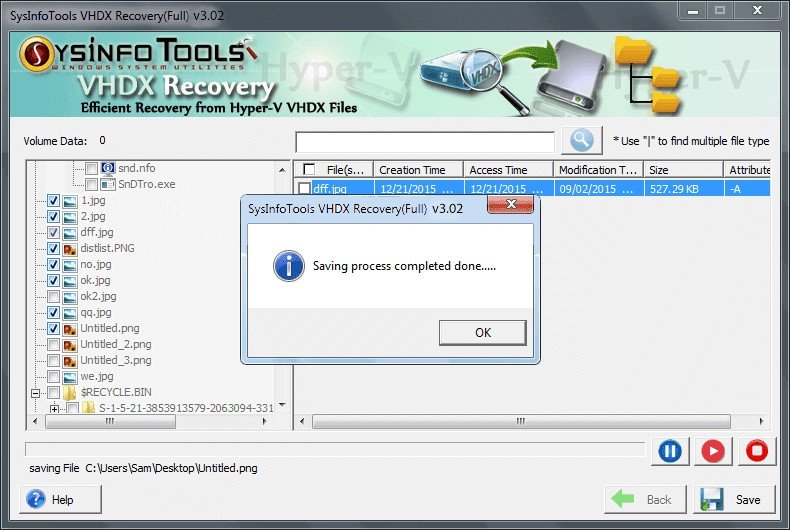Image resolution: width=790 pixels, height=530 pixels.
Task: Click the Size column header
Action: point(684,170)
